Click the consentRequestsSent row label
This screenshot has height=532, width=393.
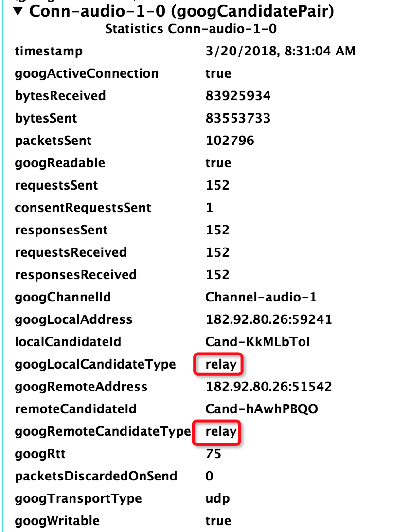(83, 208)
